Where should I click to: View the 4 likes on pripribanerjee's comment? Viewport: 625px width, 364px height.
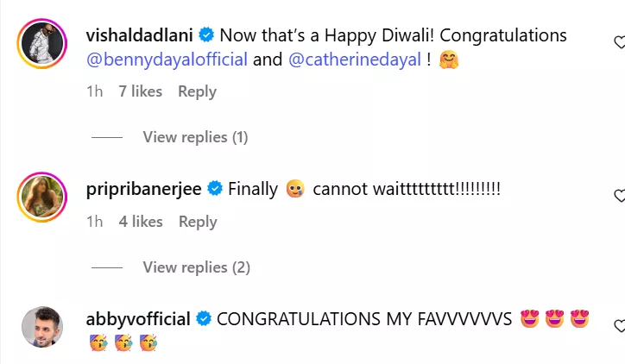(141, 222)
